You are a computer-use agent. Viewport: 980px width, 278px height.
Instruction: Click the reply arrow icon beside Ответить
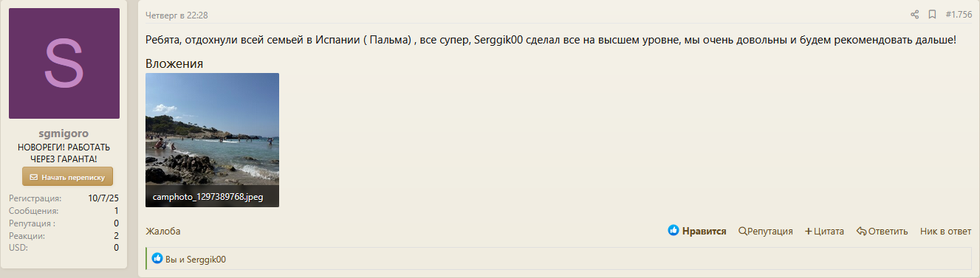coord(861,231)
